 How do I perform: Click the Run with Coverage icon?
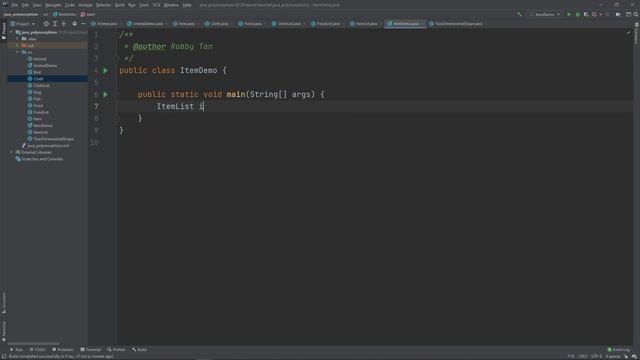click(x=586, y=14)
